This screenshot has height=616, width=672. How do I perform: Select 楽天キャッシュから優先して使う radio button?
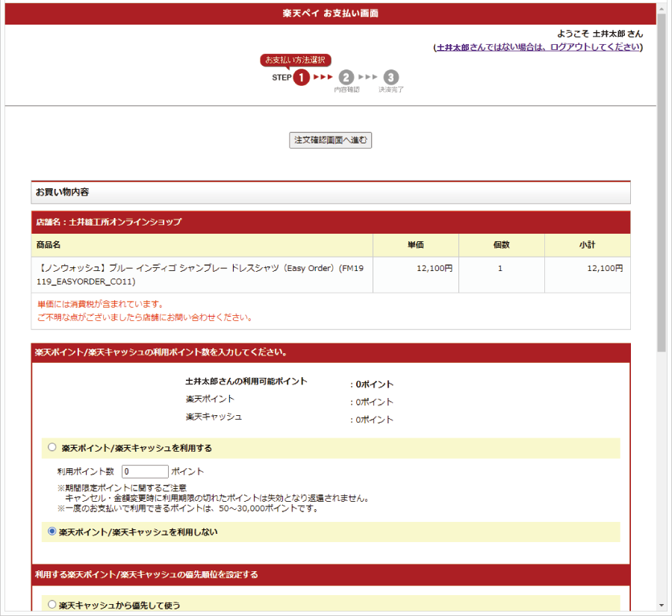(52, 604)
